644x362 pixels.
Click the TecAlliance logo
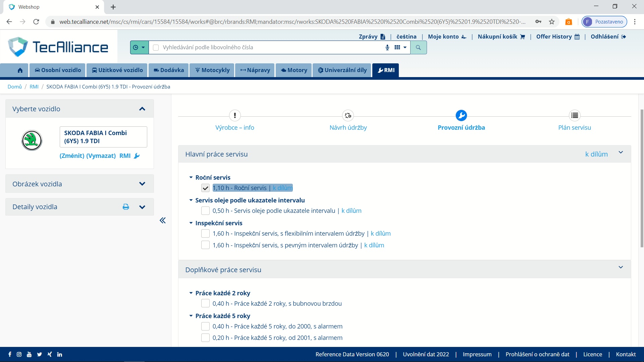58,47
